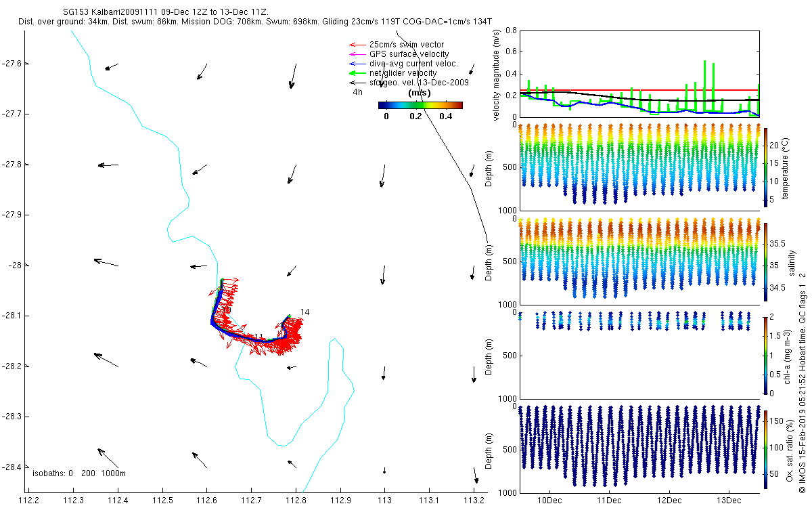
Task: Click the 12Dec date tick label
Action: 669,500
